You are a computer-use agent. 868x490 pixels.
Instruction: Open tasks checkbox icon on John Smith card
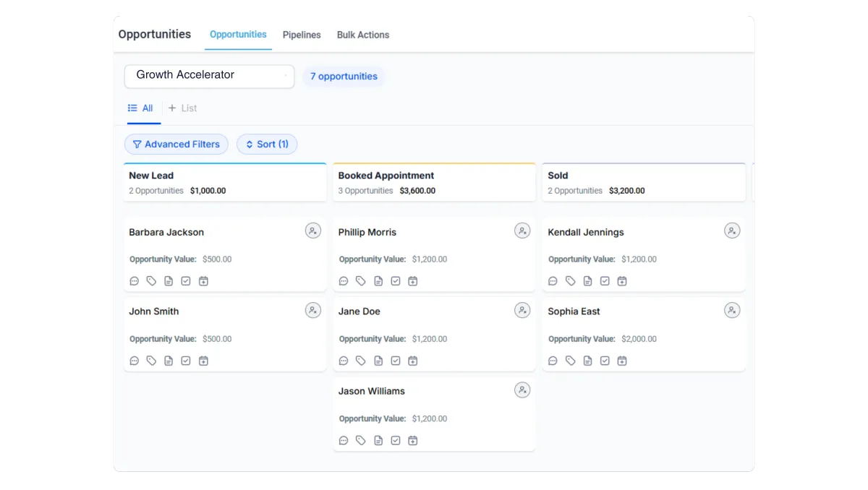186,361
